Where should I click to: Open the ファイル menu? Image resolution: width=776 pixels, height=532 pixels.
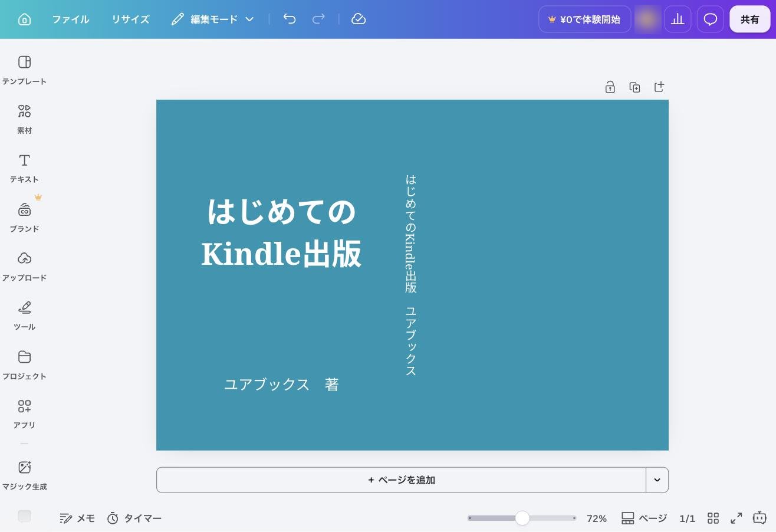[71, 19]
